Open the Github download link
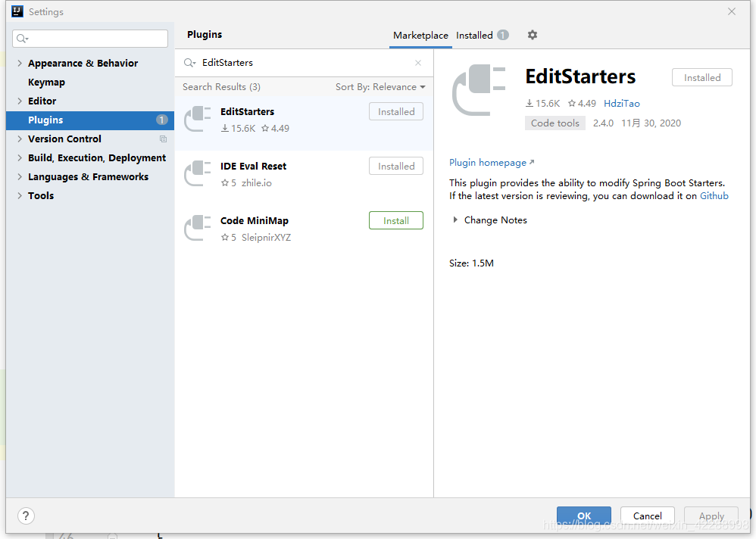 pyautogui.click(x=714, y=195)
